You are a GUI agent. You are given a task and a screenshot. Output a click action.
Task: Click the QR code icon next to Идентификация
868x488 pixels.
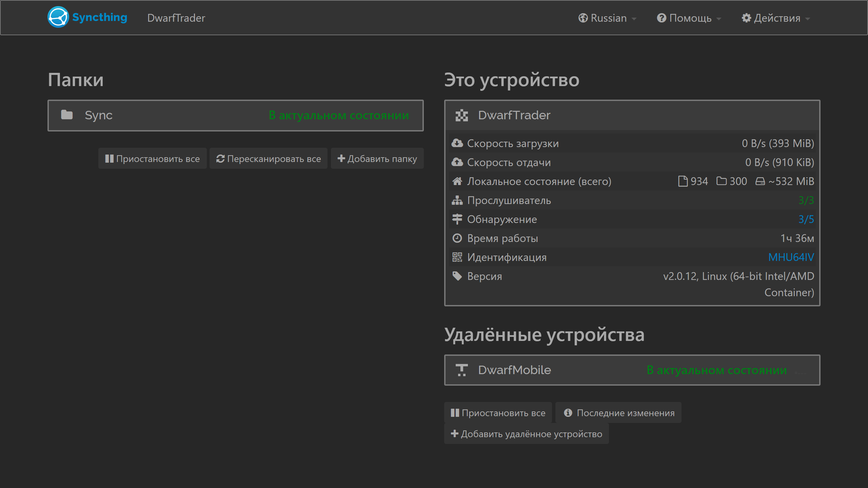[x=458, y=257]
